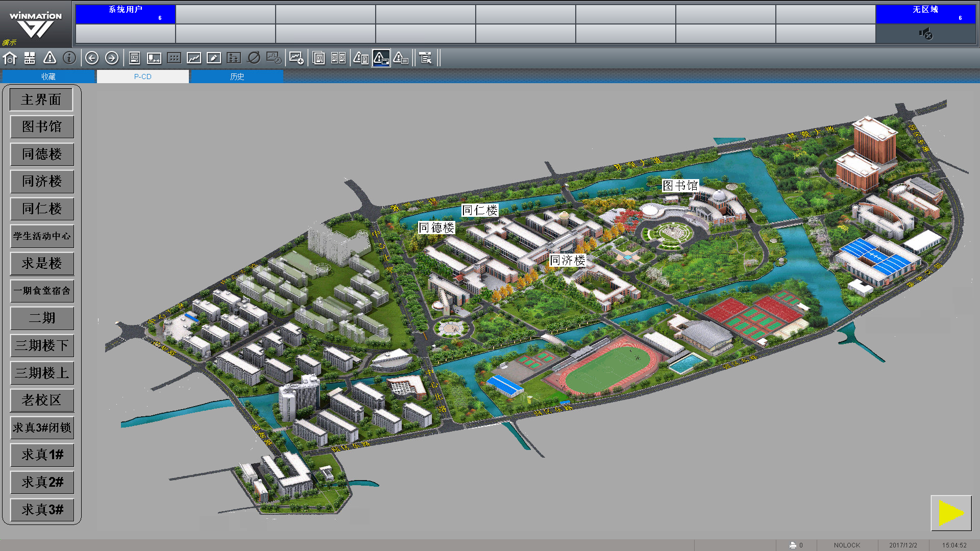Screen dimensions: 980x551
Task: Click the blue 系统用户 alarm cell
Action: pyautogui.click(x=126, y=14)
